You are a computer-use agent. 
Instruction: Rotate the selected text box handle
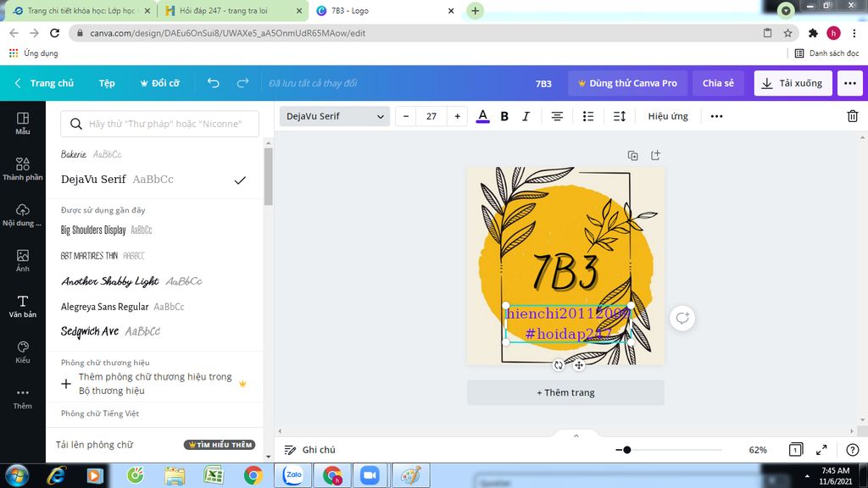click(559, 365)
